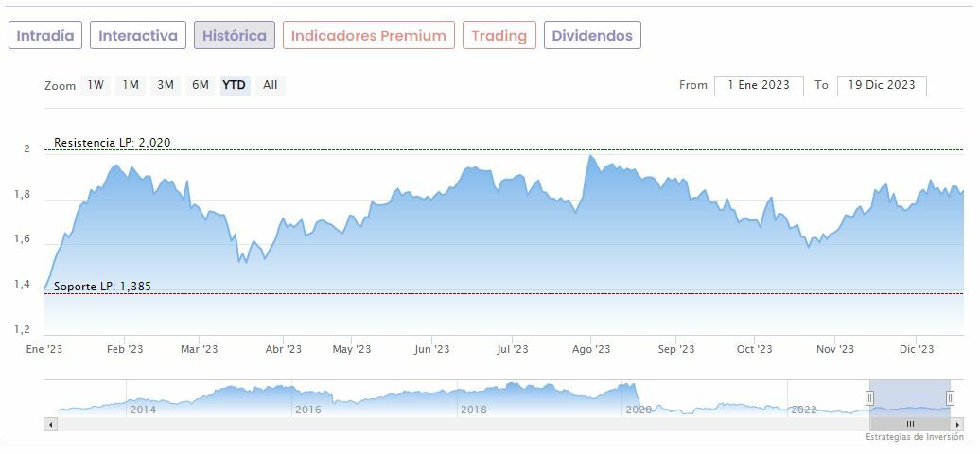Select the YTD zoom option

235,85
